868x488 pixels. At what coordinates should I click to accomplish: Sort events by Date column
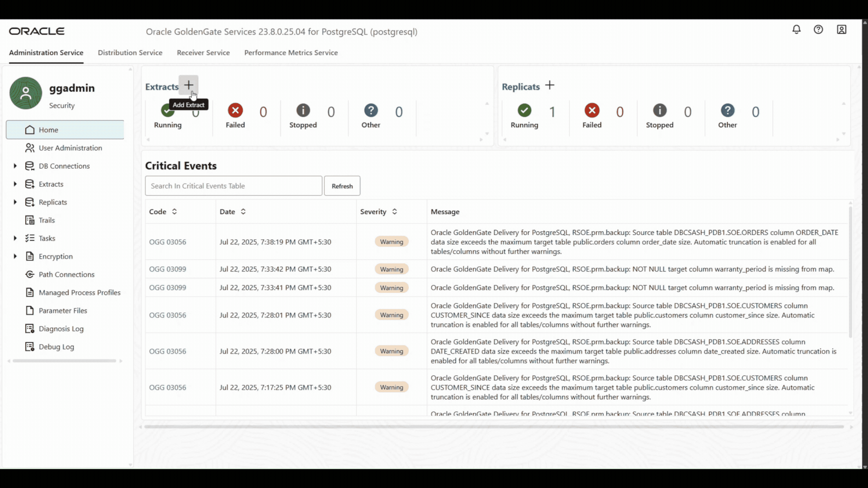[x=243, y=212]
